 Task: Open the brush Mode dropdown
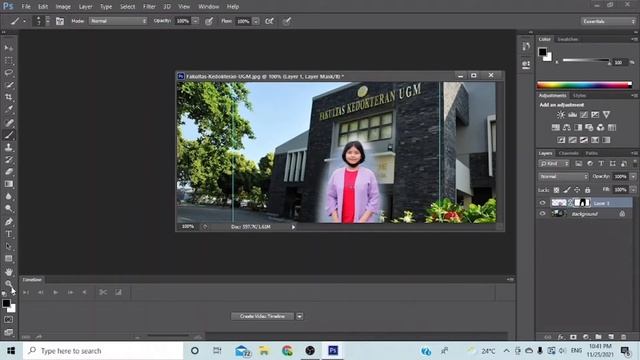tap(118, 21)
